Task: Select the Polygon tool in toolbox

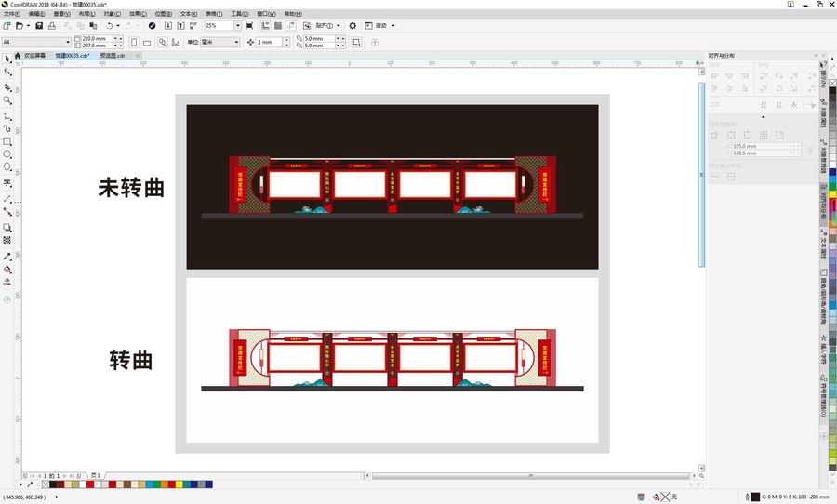Action: 7,167
